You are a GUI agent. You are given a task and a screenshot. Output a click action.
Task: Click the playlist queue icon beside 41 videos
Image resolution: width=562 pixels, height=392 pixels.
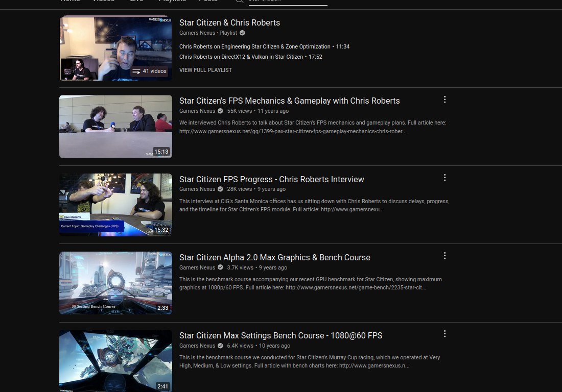click(x=136, y=71)
